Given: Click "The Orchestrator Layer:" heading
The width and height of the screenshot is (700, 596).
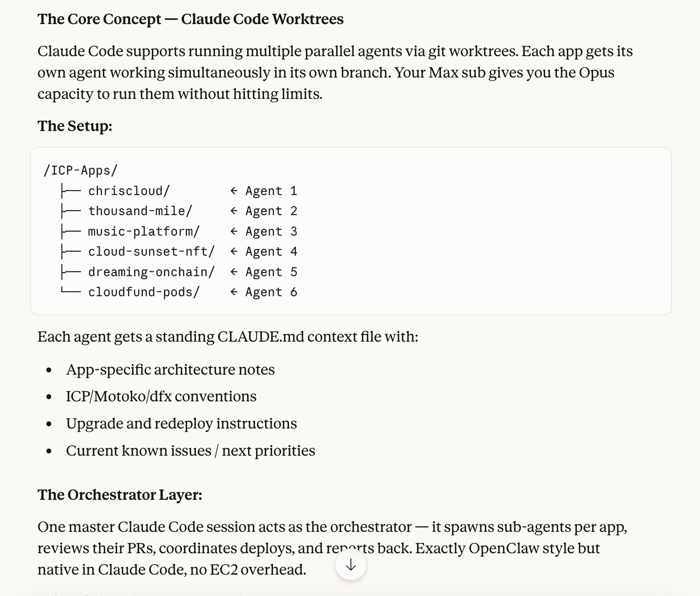Looking at the screenshot, I should pyautogui.click(x=120, y=495).
